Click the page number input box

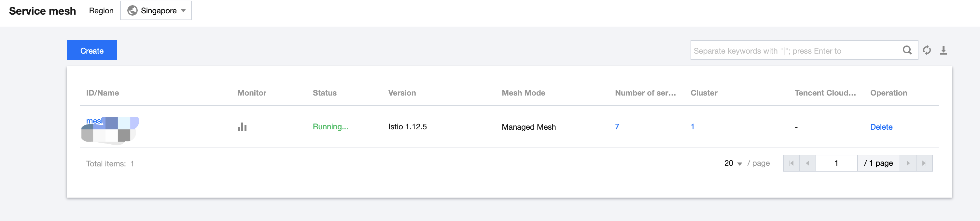(x=836, y=163)
